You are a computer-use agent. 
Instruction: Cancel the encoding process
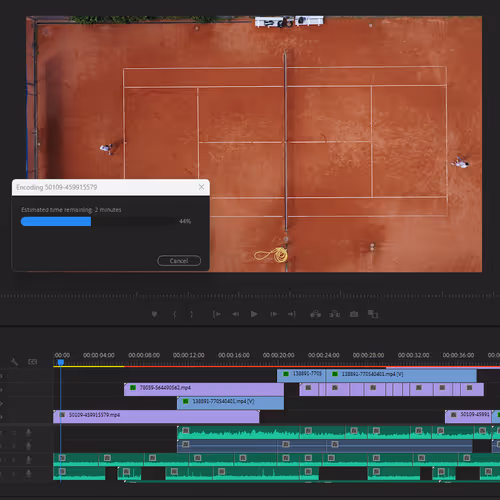(179, 261)
